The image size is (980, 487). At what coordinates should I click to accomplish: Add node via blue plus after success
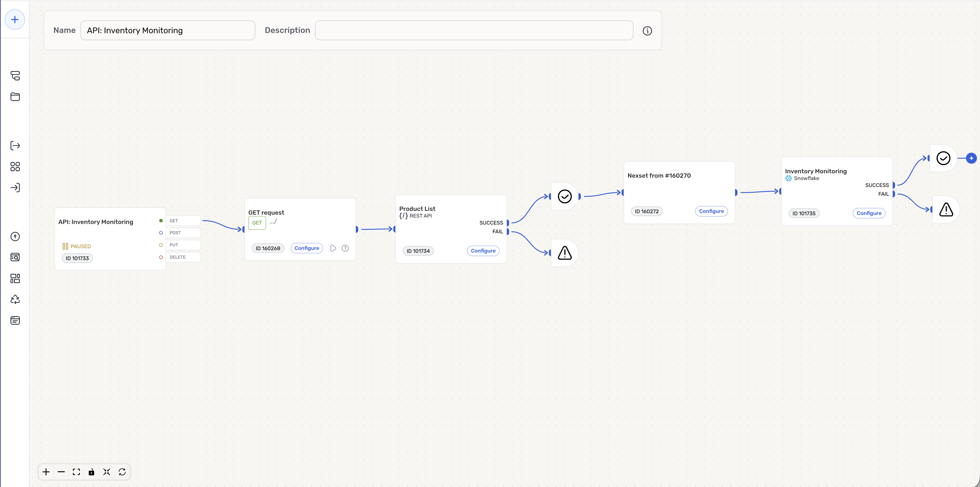[971, 158]
